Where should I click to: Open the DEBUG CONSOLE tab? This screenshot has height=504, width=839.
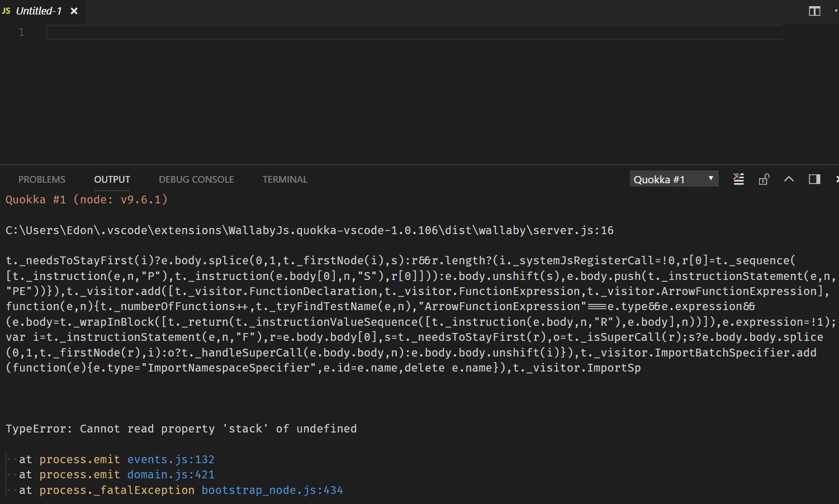coord(196,179)
